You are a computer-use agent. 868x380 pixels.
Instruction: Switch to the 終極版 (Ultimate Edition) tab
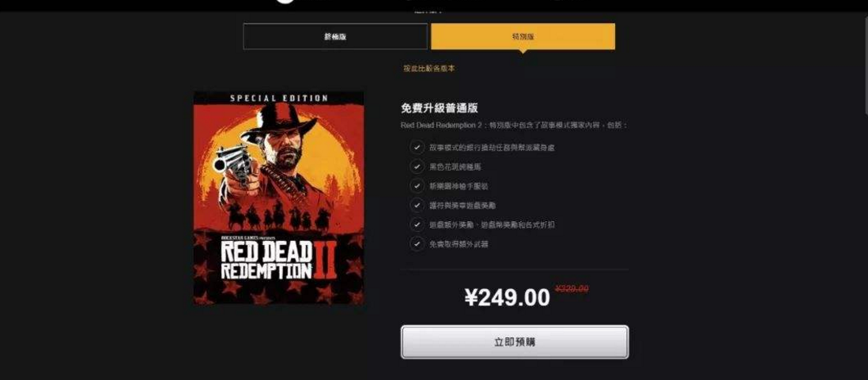click(x=335, y=36)
